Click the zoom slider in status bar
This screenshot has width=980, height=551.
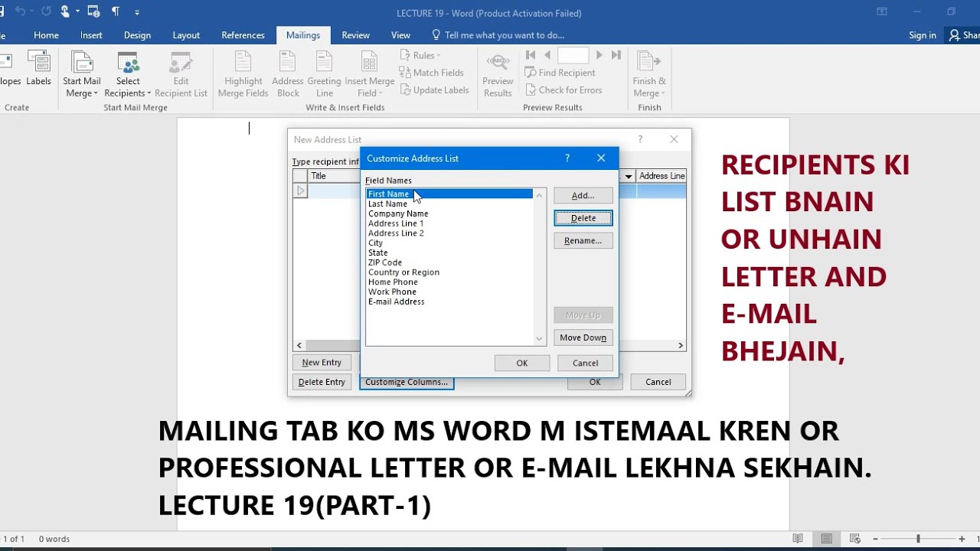[x=918, y=539]
